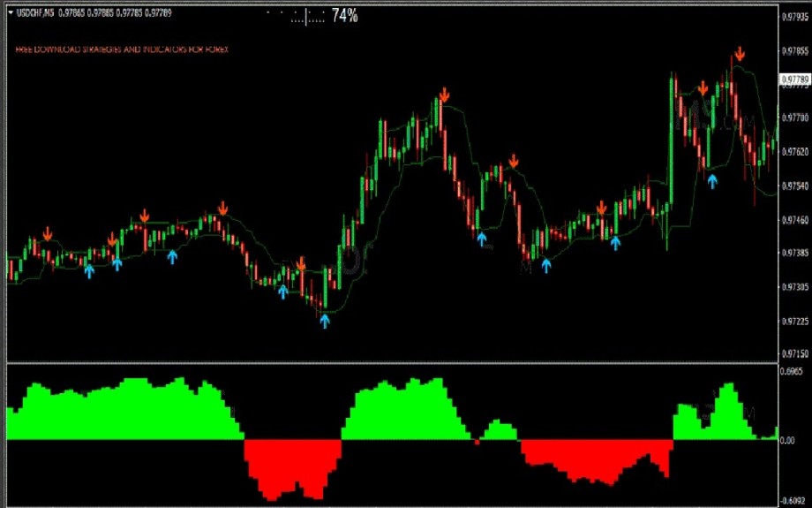
Task: Open the red 'Free Download Strategies' text
Action: click(121, 49)
